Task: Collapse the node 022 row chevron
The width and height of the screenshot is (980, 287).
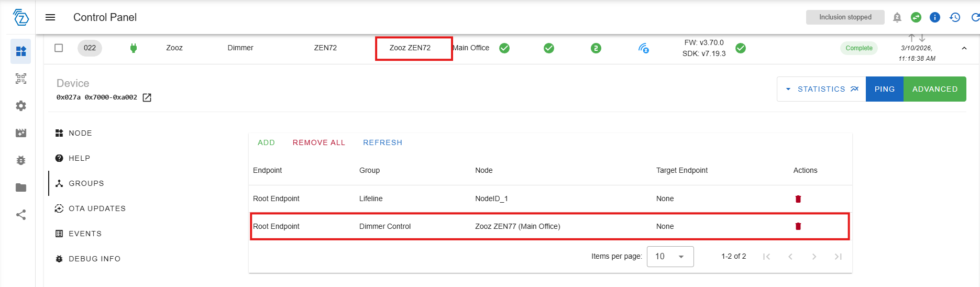Action: tap(964, 48)
